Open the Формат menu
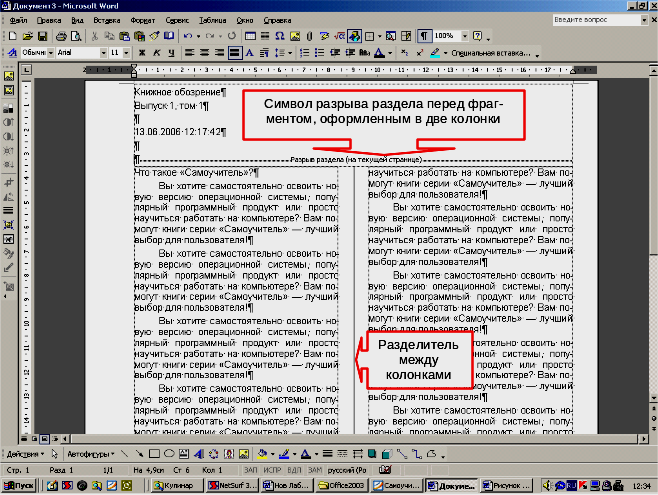The image size is (658, 495). pos(143,20)
